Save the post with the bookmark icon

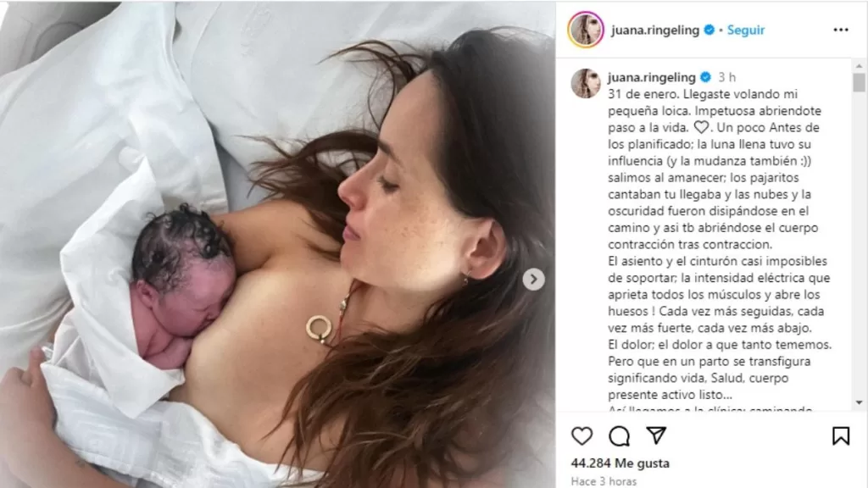tap(841, 436)
